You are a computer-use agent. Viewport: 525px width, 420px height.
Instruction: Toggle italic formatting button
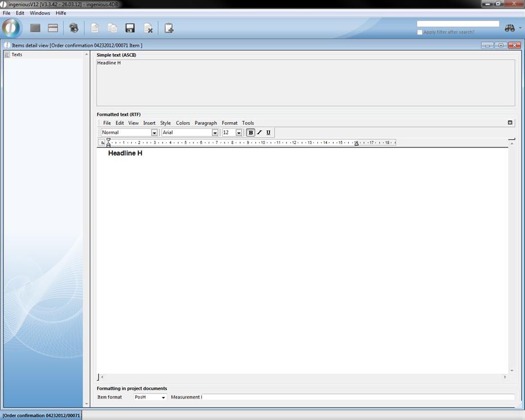(259, 133)
